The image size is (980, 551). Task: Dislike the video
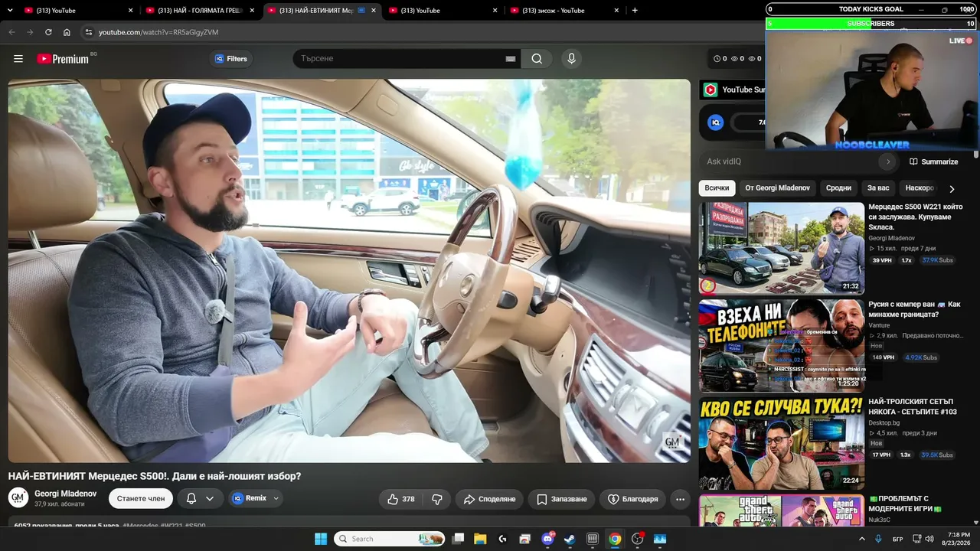click(437, 499)
